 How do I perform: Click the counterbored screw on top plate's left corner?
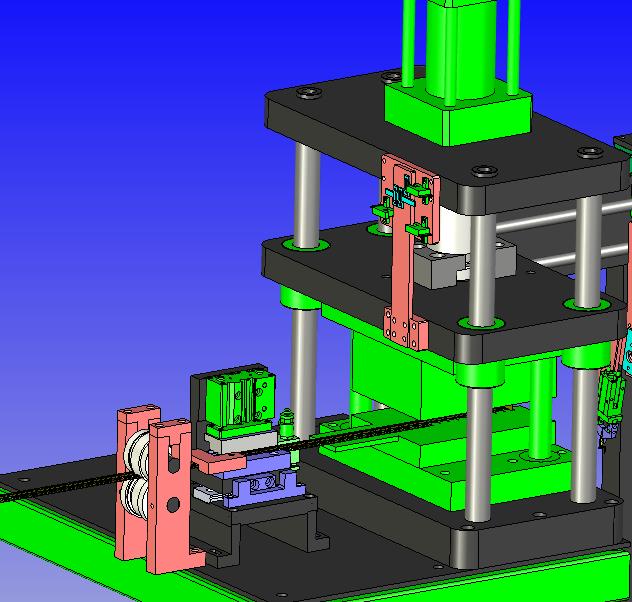tap(309, 93)
